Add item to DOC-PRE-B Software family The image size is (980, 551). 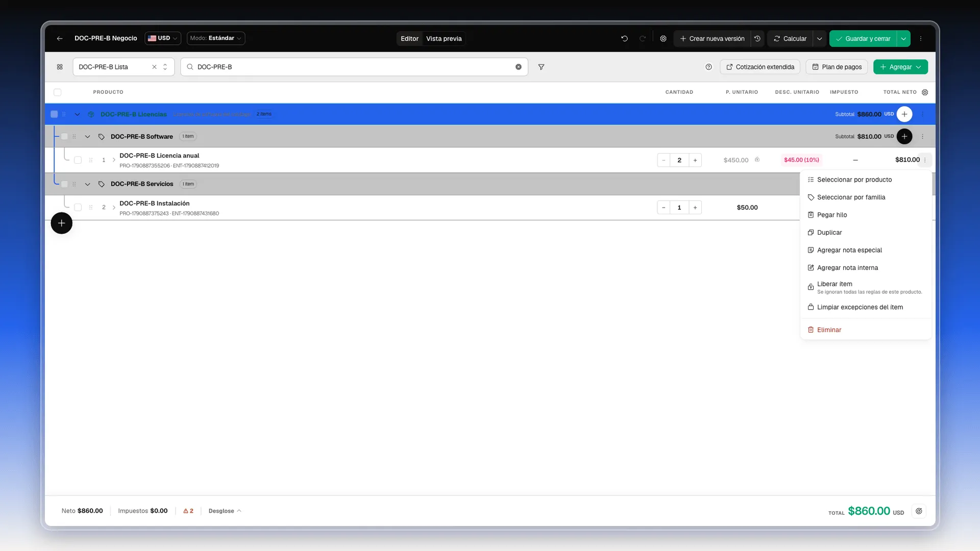[904, 136]
